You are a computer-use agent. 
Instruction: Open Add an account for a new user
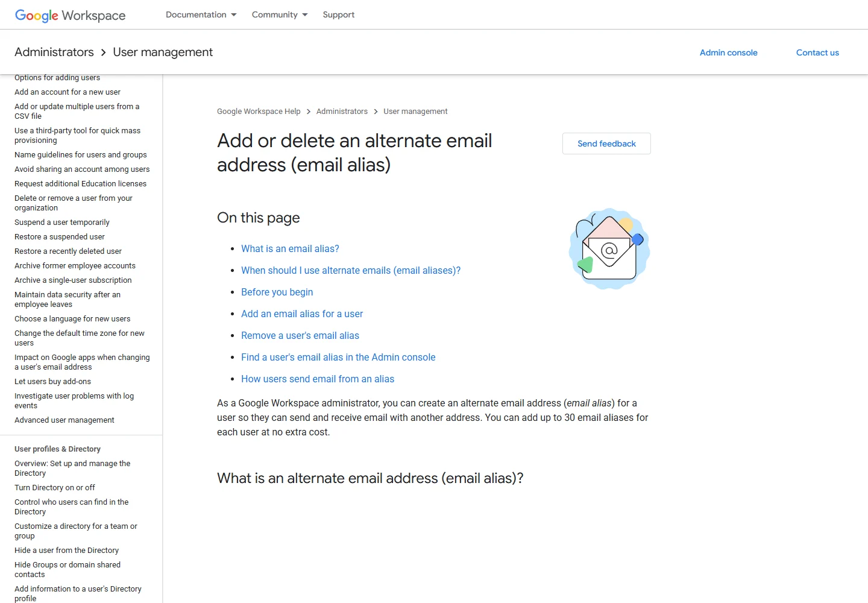(68, 92)
